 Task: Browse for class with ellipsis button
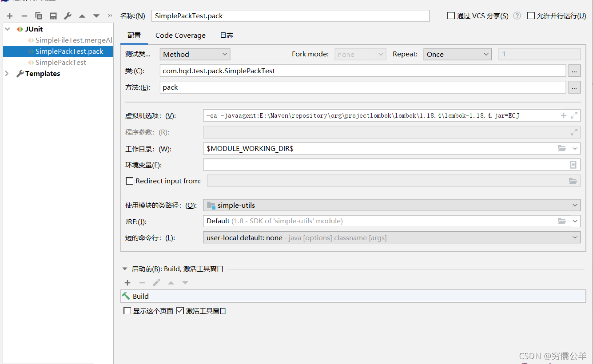tap(574, 71)
